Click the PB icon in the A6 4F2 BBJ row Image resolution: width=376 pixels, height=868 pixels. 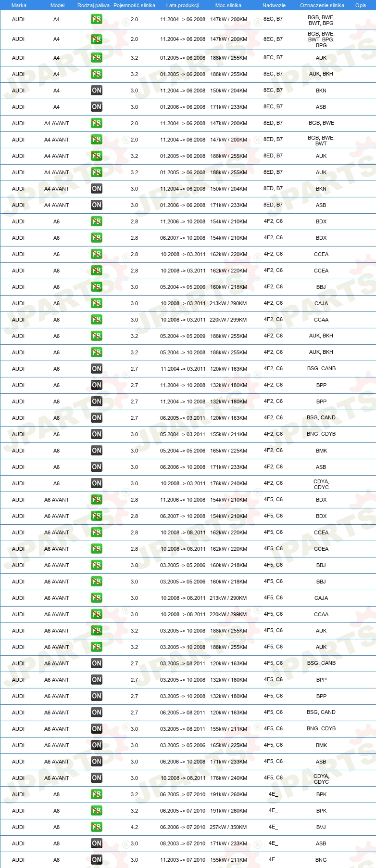pyautogui.click(x=97, y=287)
